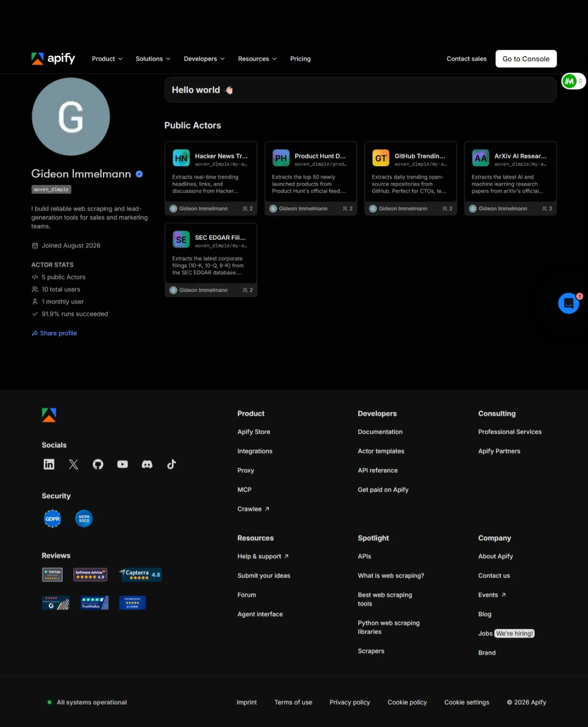
Task: Click Go to Console button
Action: coord(526,59)
